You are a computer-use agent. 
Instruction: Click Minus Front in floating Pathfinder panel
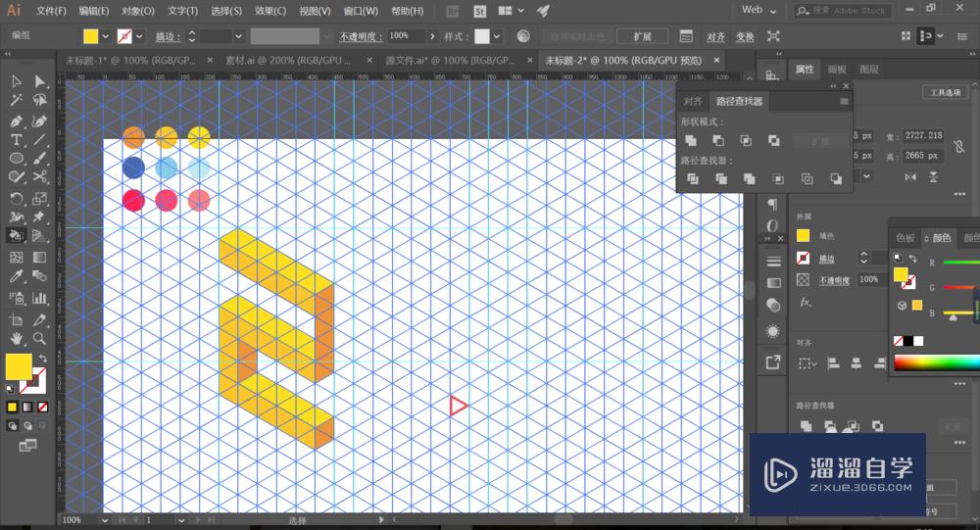718,140
